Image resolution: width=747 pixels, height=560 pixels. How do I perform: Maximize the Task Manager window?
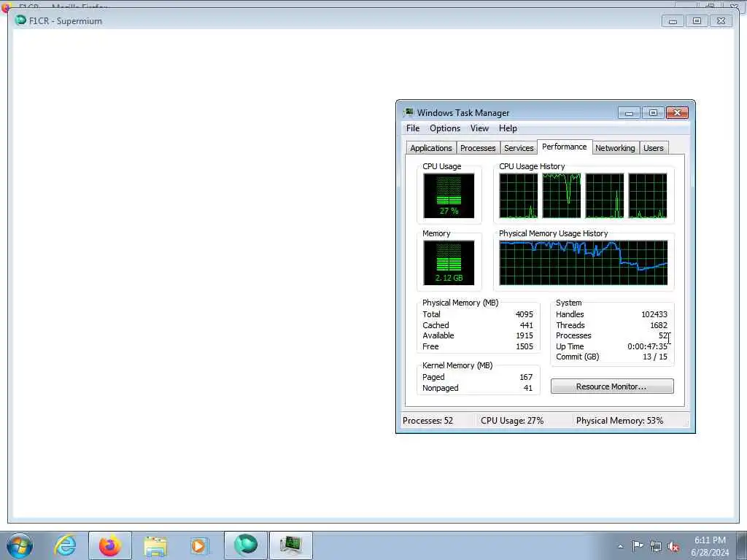tap(653, 113)
